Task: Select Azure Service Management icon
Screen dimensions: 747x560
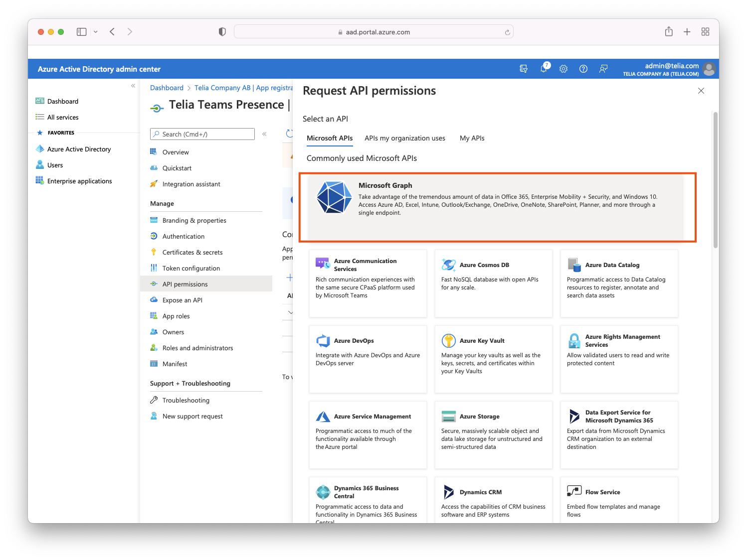Action: click(323, 417)
